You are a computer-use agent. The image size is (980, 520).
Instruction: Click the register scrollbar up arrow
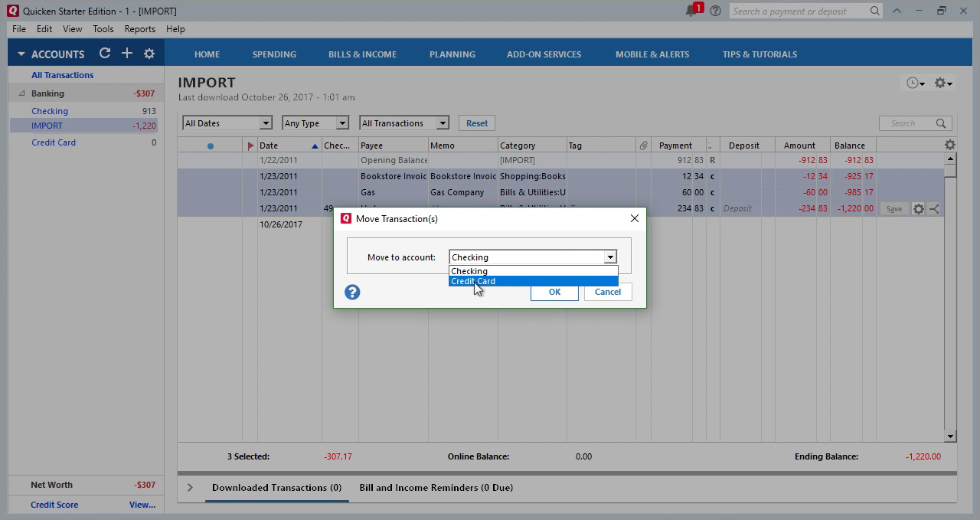coord(950,159)
